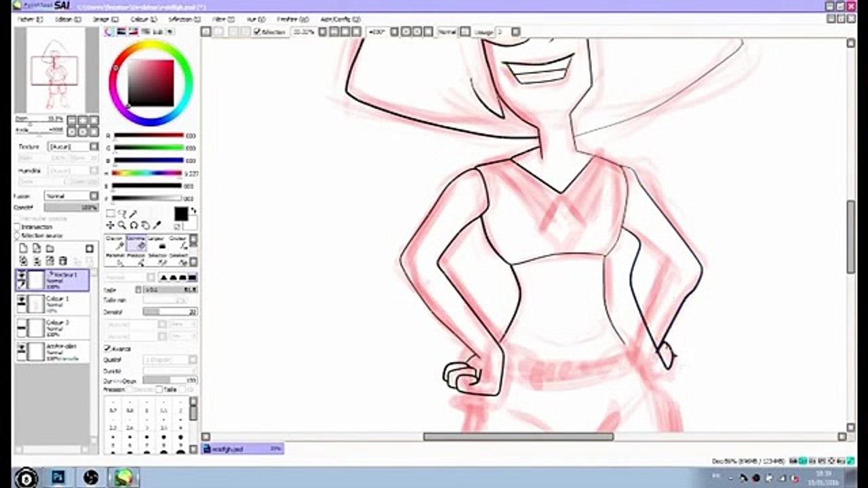868x488 pixels.
Task: Open the Edition menu
Action: 68,20
